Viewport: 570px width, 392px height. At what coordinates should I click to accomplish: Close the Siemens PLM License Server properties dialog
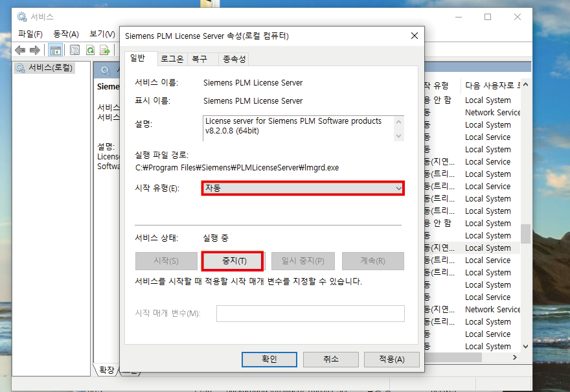[415, 36]
